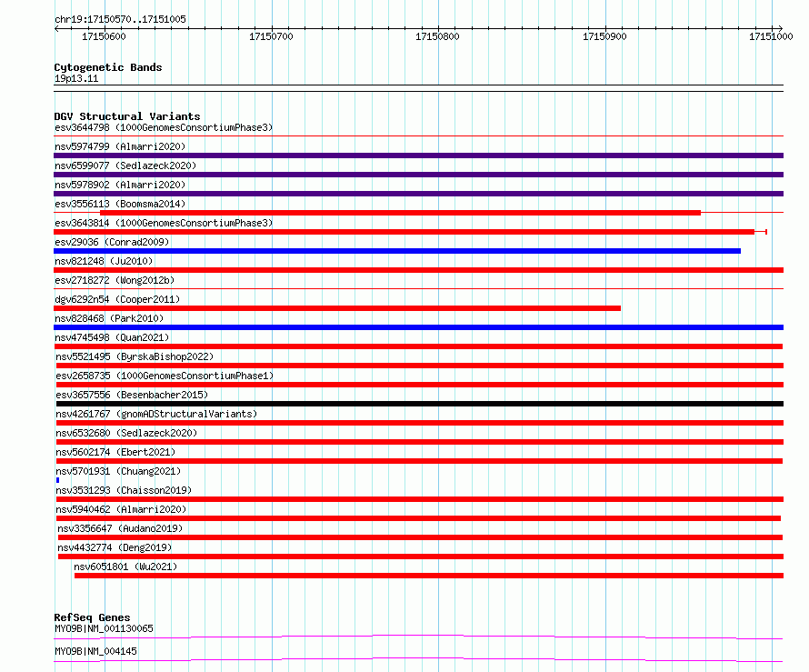Click the red bar under esv2658735

click(x=419, y=385)
